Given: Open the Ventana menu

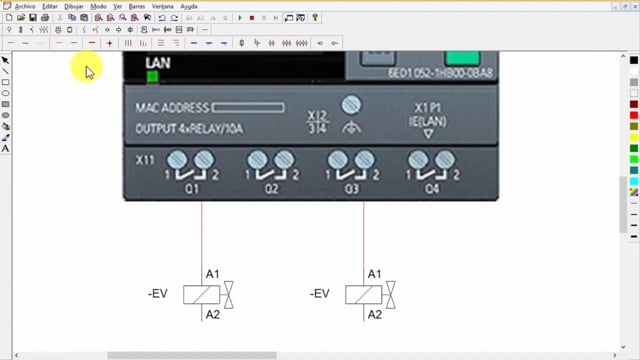Looking at the screenshot, I should pyautogui.click(x=162, y=7).
